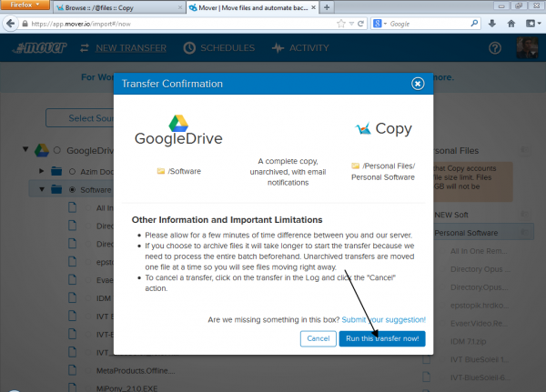Open search engine selector dropdown
This screenshot has width=546, height=392.
[379, 24]
